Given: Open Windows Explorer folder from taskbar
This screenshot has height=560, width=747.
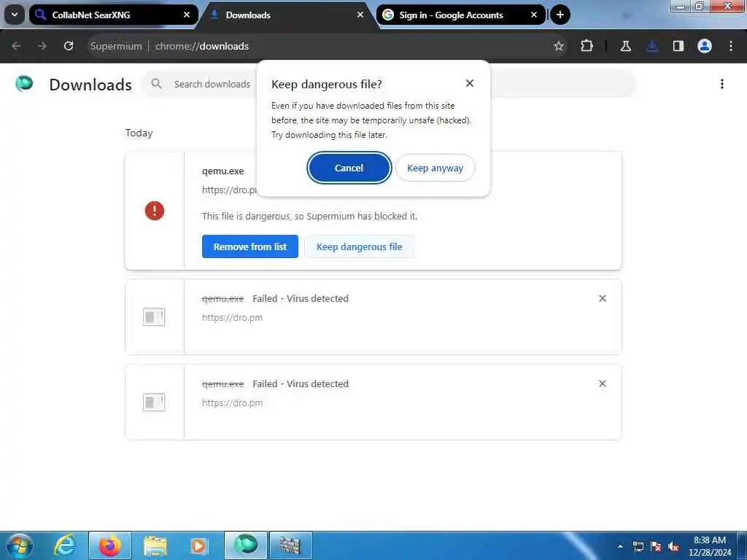Looking at the screenshot, I should (x=155, y=545).
